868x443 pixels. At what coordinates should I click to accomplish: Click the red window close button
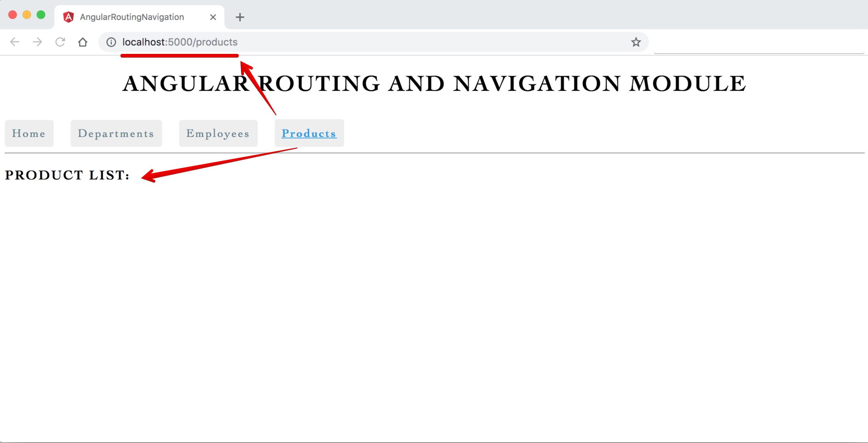pos(13,15)
